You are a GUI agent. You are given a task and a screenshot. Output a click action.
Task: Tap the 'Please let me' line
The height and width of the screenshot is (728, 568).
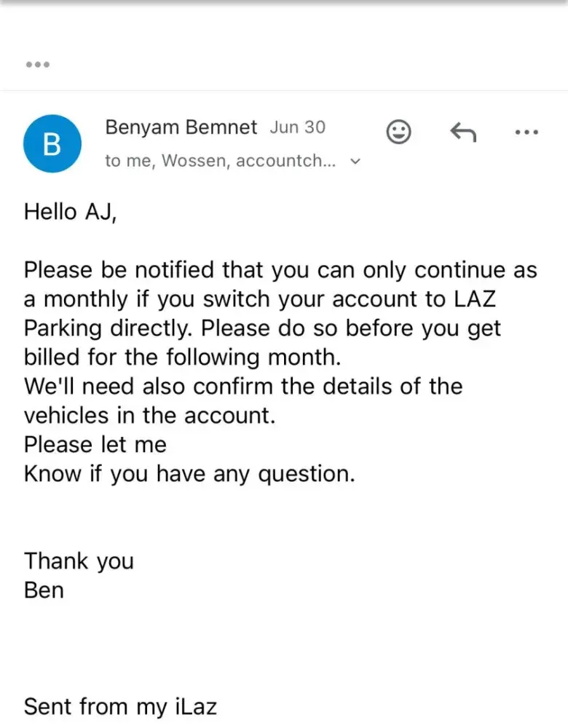[x=95, y=445]
